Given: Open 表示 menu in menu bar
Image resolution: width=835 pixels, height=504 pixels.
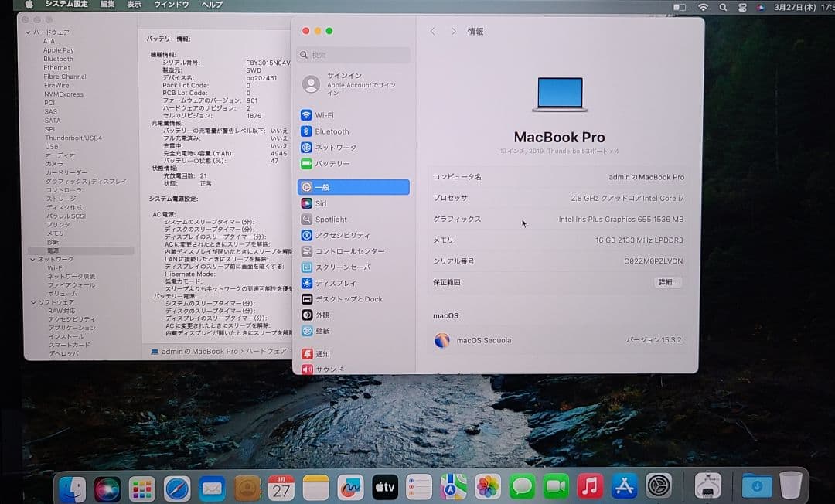Looking at the screenshot, I should [x=134, y=5].
